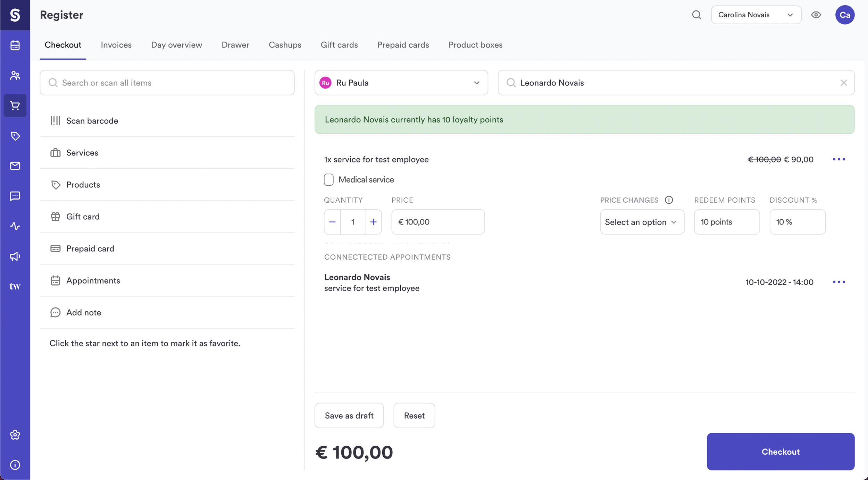Expand the Carolina Novais account dropdown
Viewport: 868px width, 480px height.
pyautogui.click(x=756, y=15)
